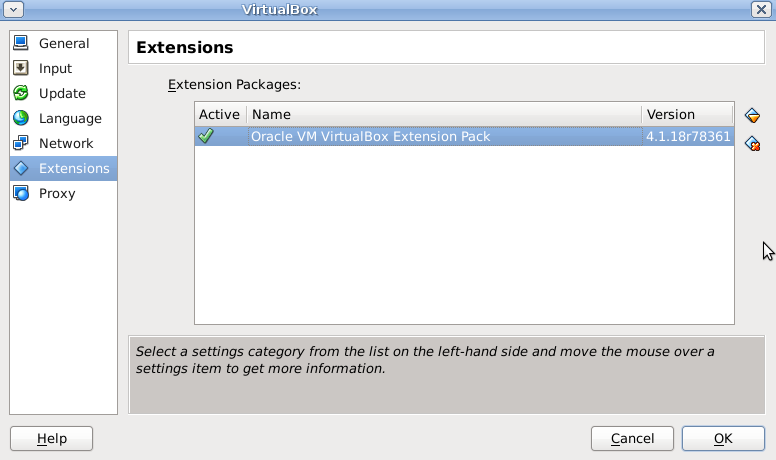
Task: Click the Input settings icon
Action: pos(21,68)
